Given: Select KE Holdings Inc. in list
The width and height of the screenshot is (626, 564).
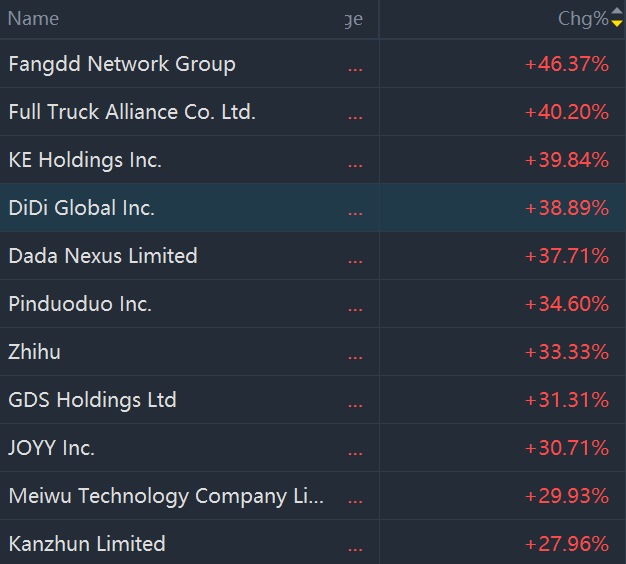Looking at the screenshot, I should click(85, 160).
